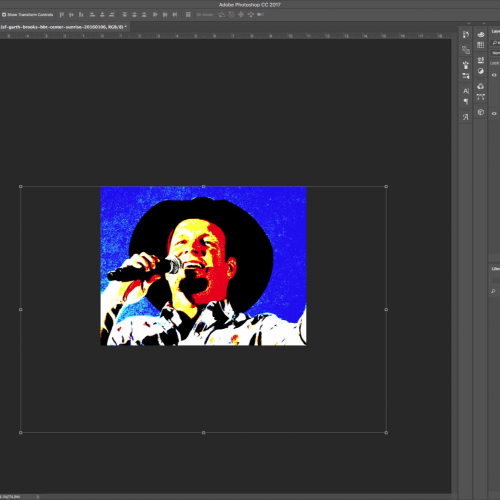Open the layer filter type dropdown

pyautogui.click(x=495, y=43)
